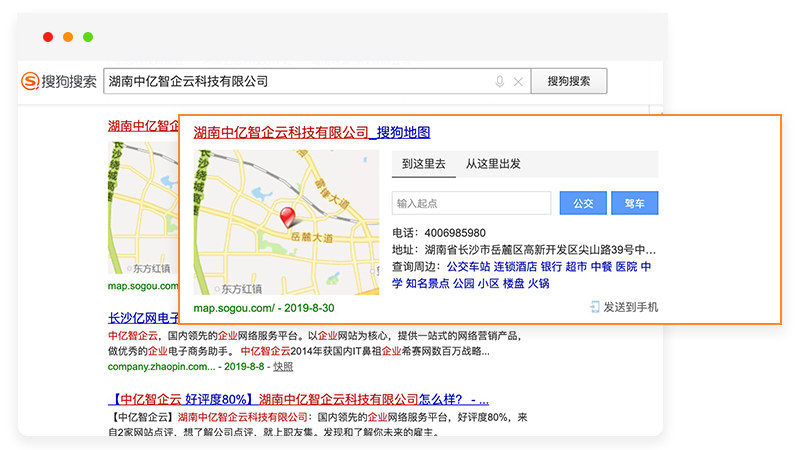800x450 pixels.
Task: Click company.zhaopin.com result URL
Action: click(x=161, y=367)
